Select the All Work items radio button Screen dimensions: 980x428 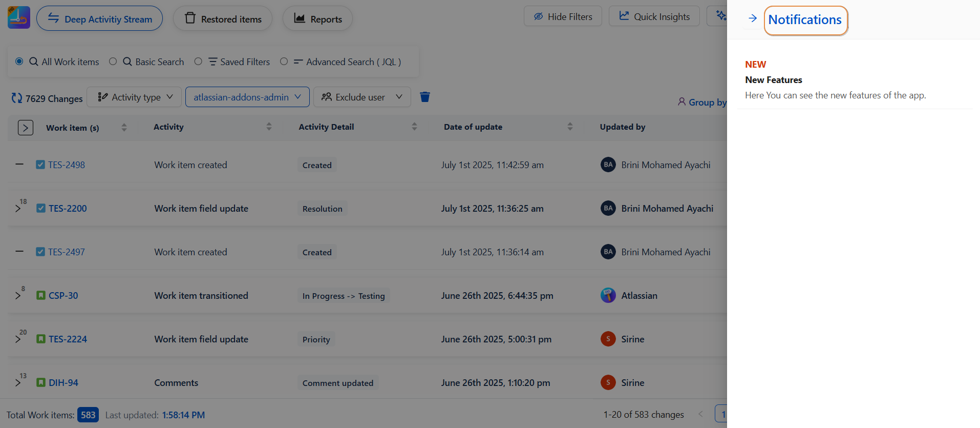(x=19, y=62)
